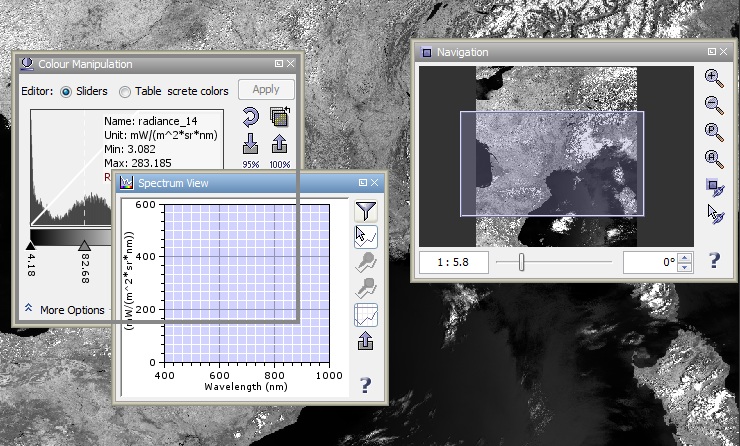Viewport: 740px width, 446px height.
Task: Click the Apply button
Action: click(x=266, y=90)
